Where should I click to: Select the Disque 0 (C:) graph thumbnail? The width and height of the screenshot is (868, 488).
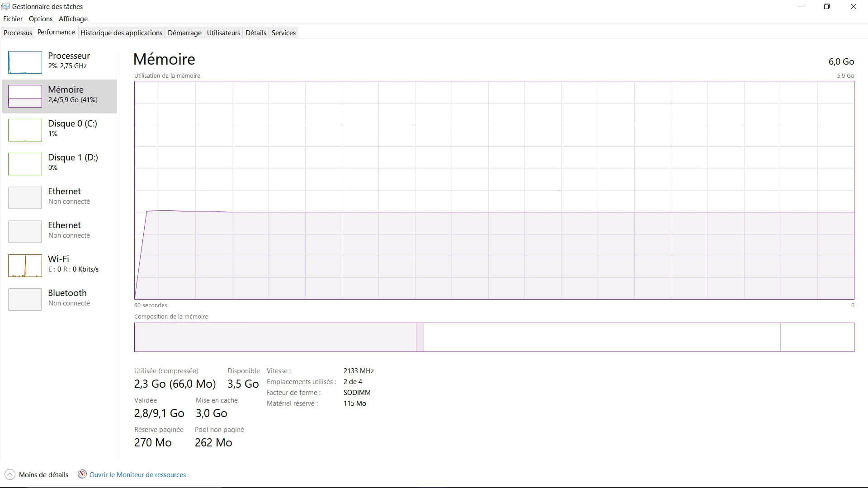pos(25,130)
